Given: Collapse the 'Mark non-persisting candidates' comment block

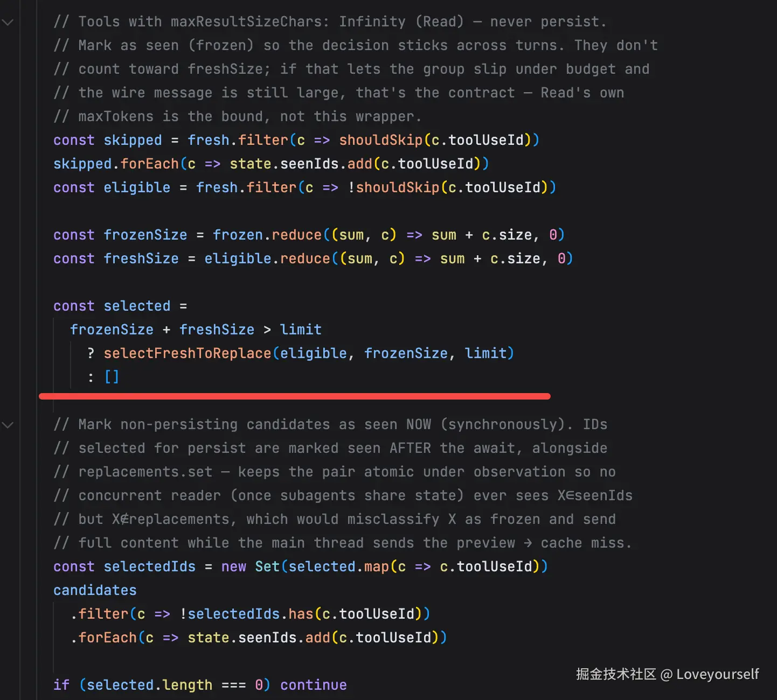Looking at the screenshot, I should coord(8,425).
